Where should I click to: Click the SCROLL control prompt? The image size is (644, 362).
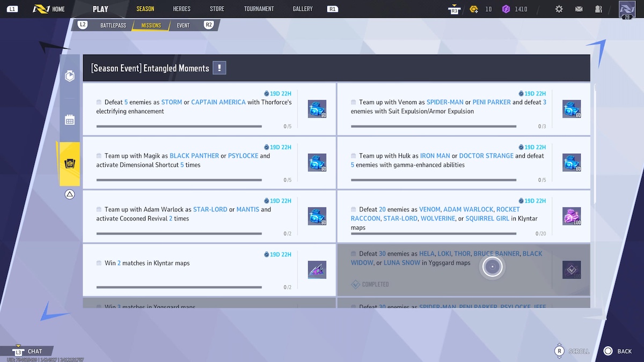click(x=572, y=351)
